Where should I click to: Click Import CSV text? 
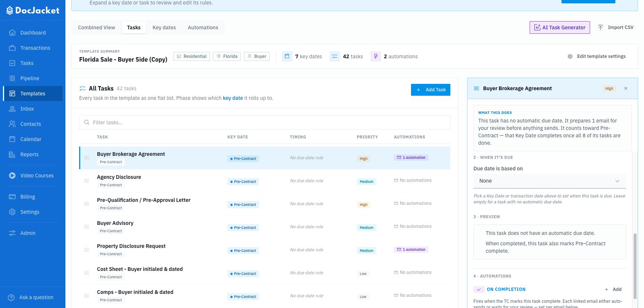(x=621, y=27)
